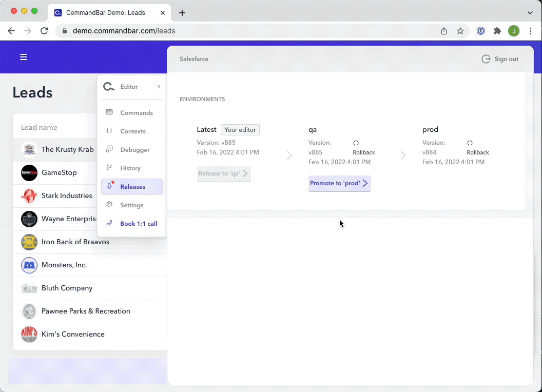Click the browser reload icon
This screenshot has height=392, width=542.
coord(44,31)
